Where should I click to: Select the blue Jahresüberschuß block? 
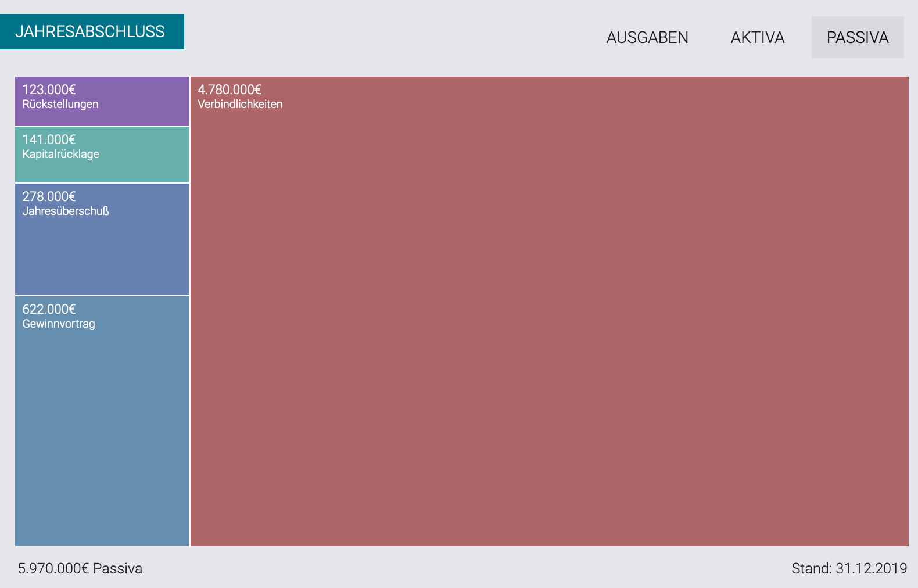pyautogui.click(x=102, y=256)
